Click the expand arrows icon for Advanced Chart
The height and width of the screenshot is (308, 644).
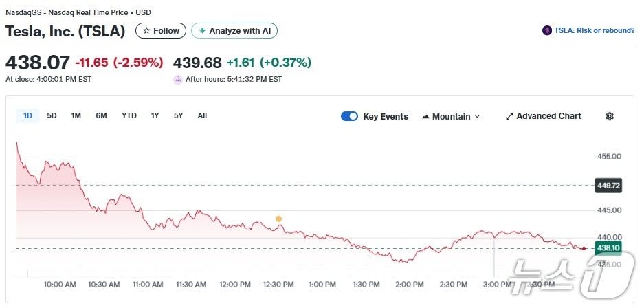point(509,116)
